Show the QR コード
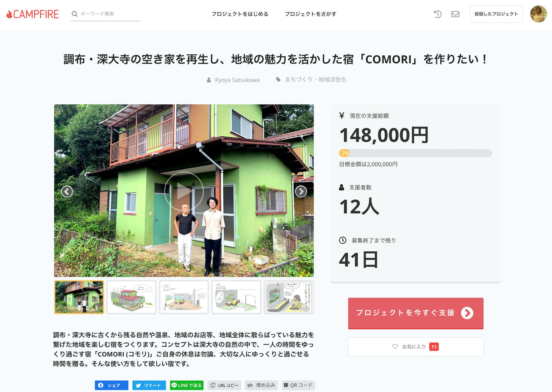 point(298,385)
